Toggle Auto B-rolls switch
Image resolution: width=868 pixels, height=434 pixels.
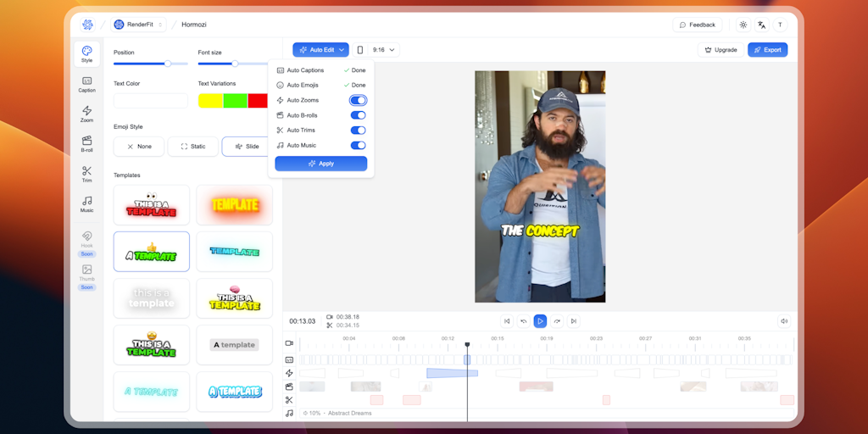(x=358, y=115)
